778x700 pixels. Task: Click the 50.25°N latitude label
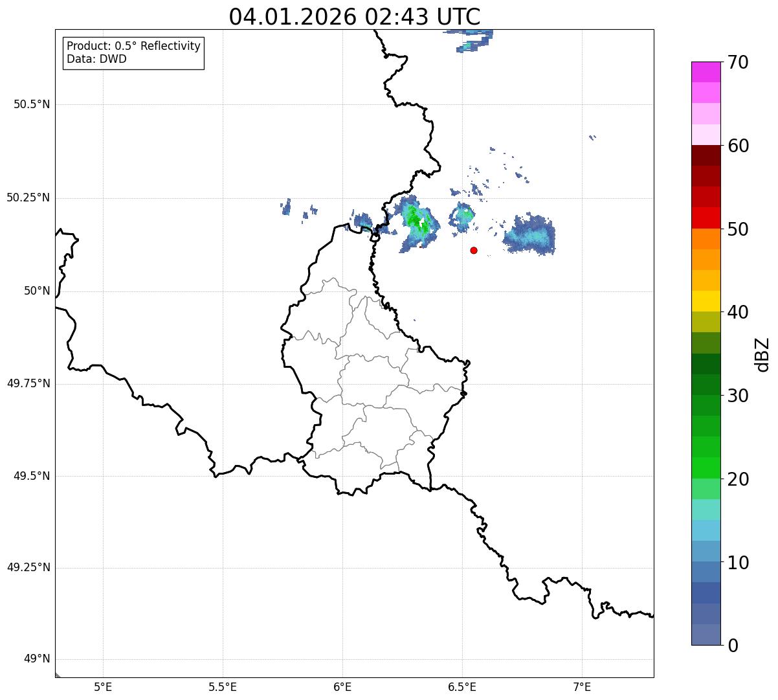point(28,198)
